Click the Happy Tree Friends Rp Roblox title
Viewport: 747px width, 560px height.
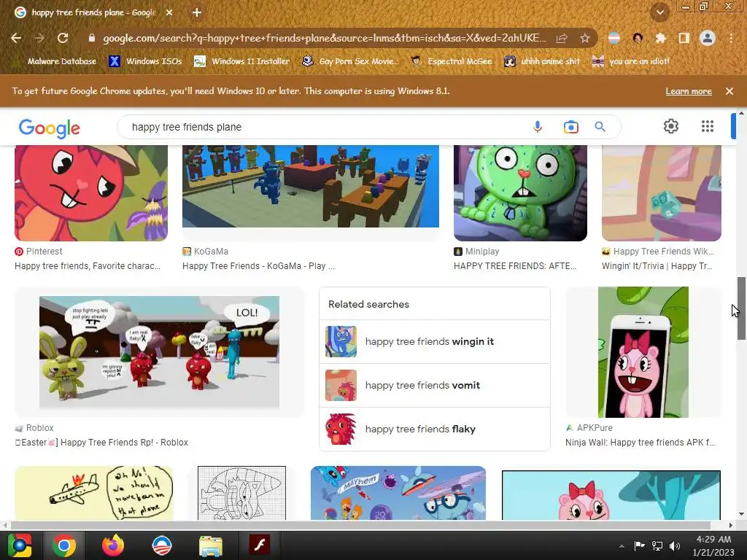(x=101, y=443)
